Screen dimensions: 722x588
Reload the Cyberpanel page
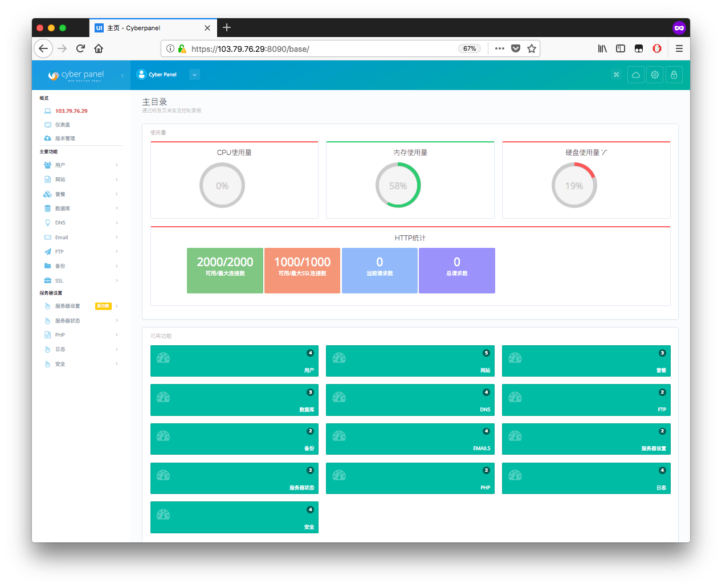coord(80,48)
